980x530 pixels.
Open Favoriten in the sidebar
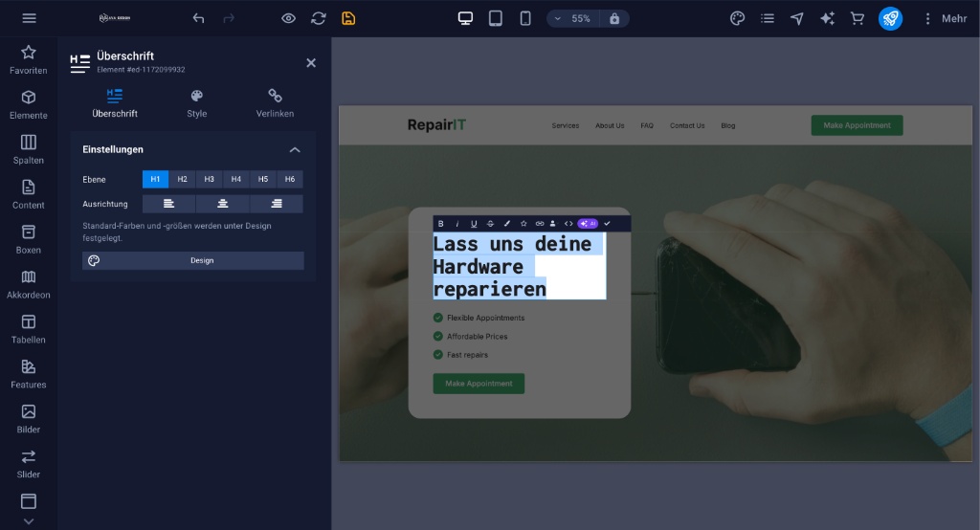point(28,60)
